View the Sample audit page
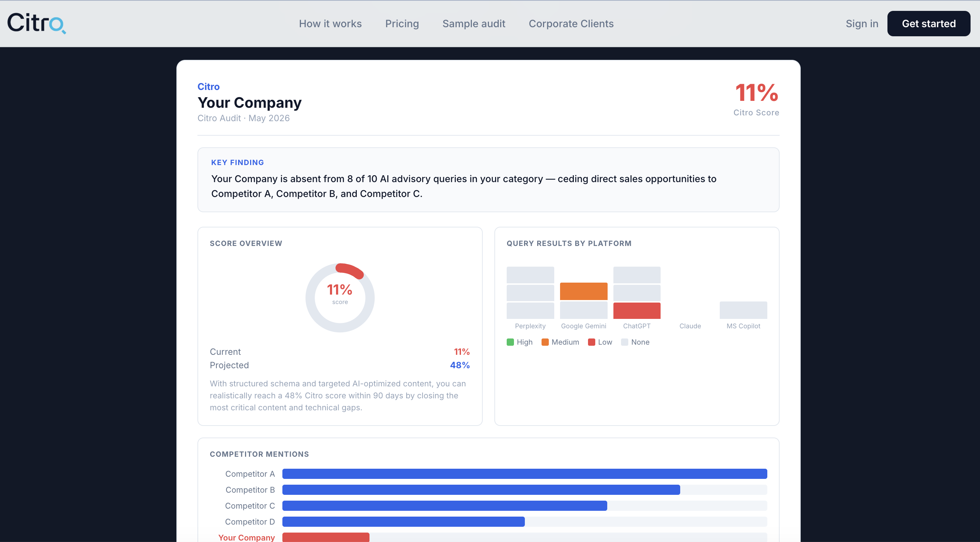Viewport: 980px width, 542px height. 474,24
